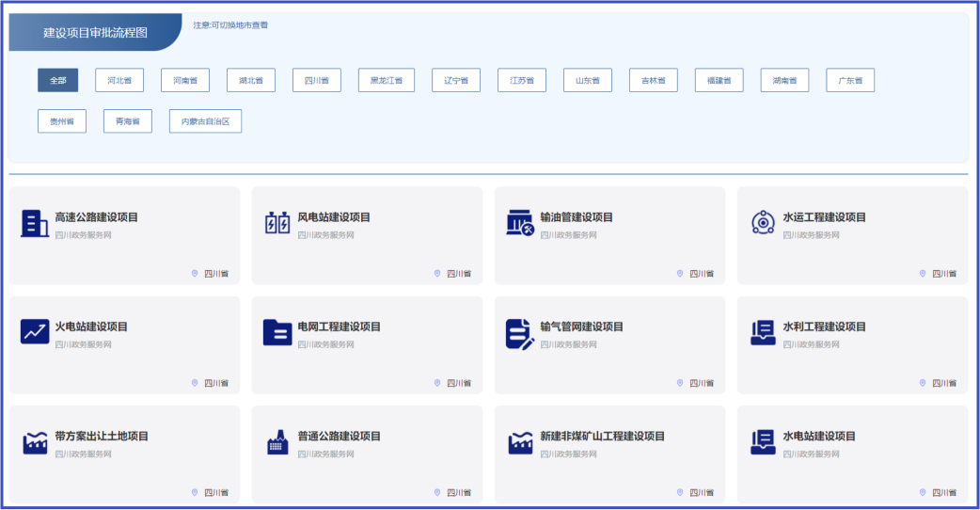
Task: Click location pin on 电网工程建设项目 card
Action: click(437, 383)
